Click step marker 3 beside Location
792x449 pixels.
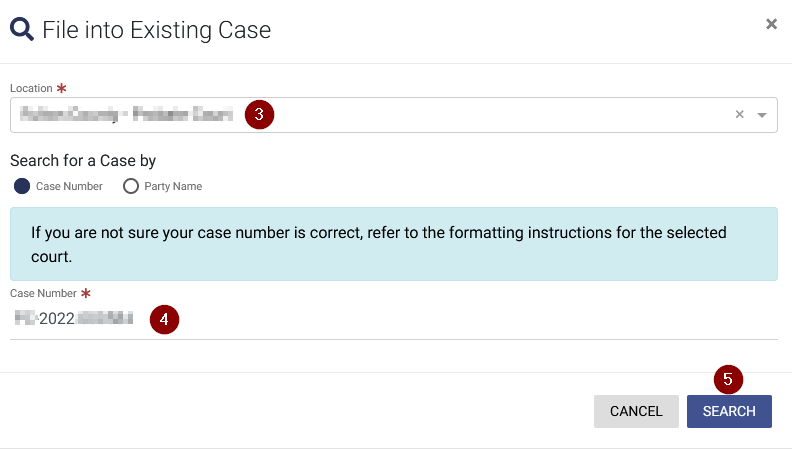coord(259,115)
